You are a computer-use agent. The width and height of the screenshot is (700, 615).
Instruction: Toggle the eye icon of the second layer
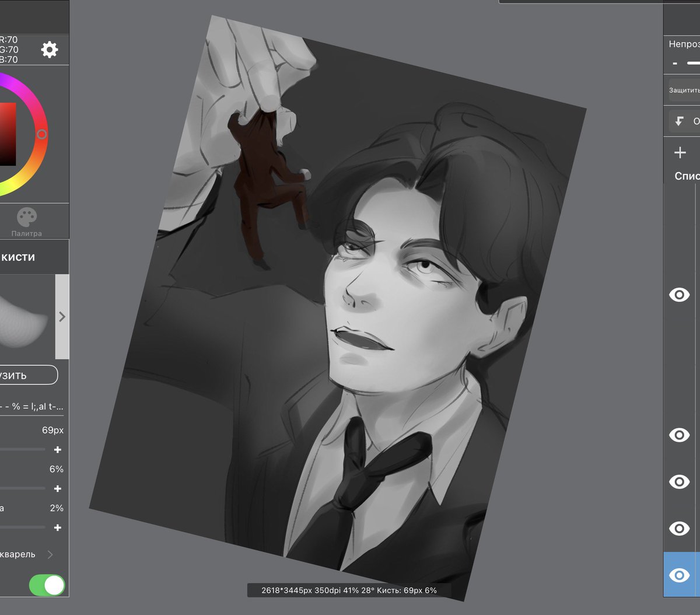(x=679, y=435)
